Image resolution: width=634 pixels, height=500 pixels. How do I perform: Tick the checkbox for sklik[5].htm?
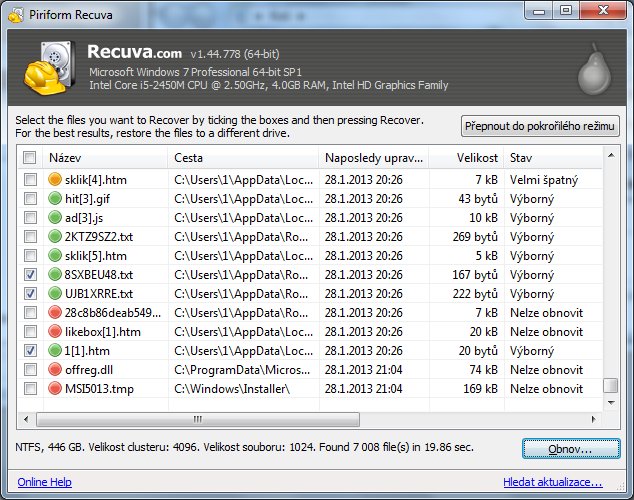click(30, 255)
